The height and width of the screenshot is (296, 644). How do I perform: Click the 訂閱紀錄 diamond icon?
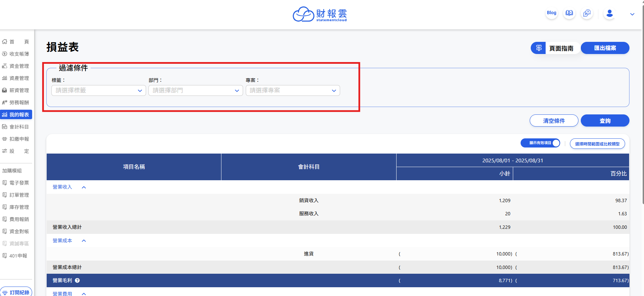[x=5, y=293]
